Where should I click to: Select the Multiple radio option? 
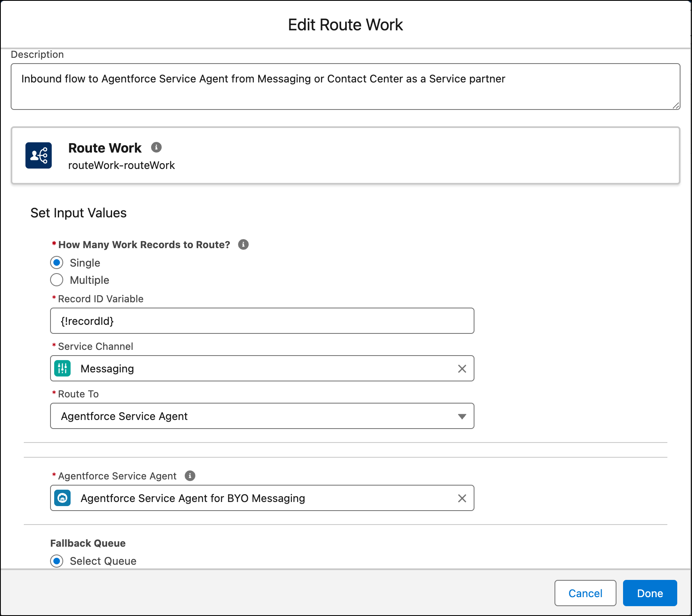coord(57,280)
